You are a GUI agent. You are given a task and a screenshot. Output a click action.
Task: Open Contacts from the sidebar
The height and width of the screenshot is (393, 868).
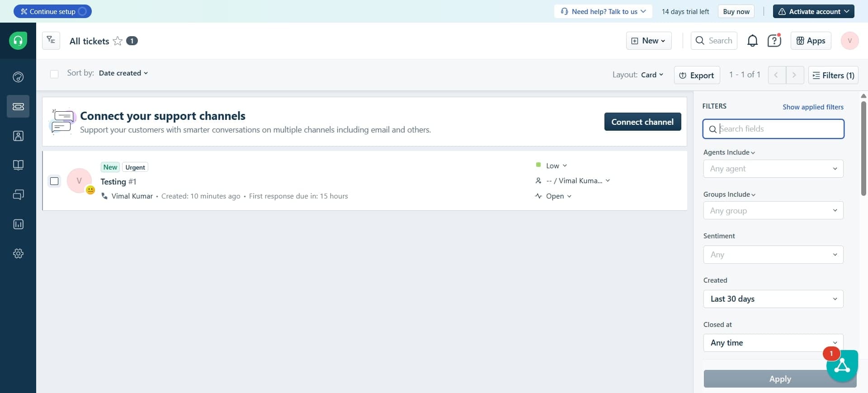point(18,136)
